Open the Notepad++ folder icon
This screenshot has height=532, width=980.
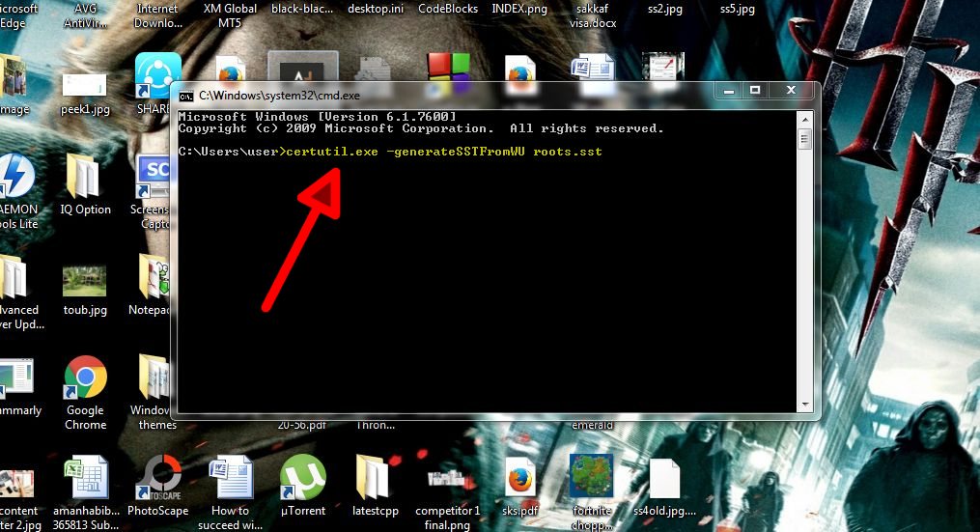(x=154, y=276)
